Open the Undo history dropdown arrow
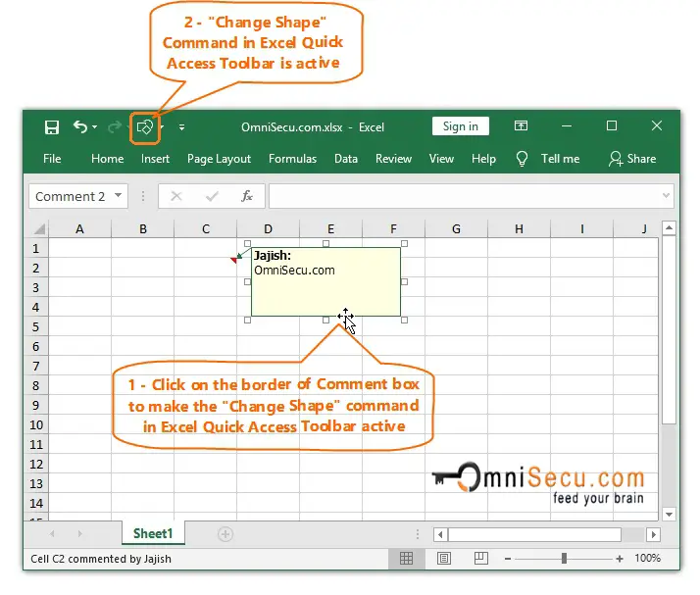The height and width of the screenshot is (595, 700). point(95,127)
